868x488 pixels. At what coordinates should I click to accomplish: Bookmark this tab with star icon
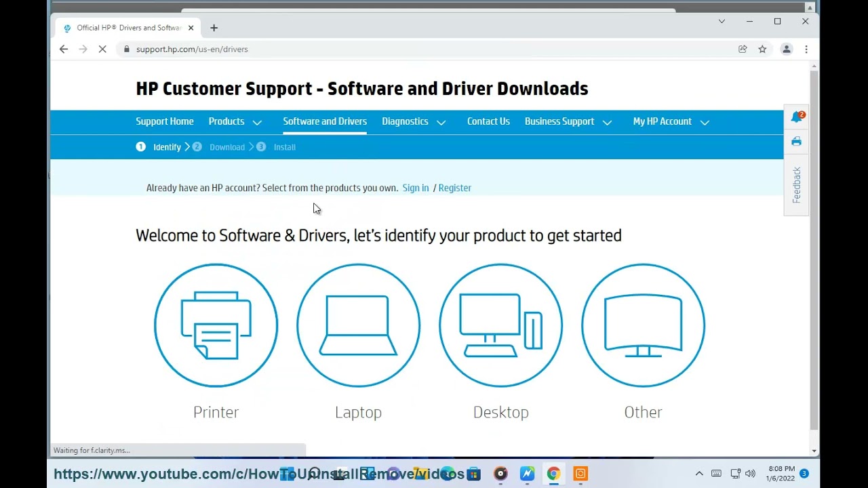click(x=762, y=49)
